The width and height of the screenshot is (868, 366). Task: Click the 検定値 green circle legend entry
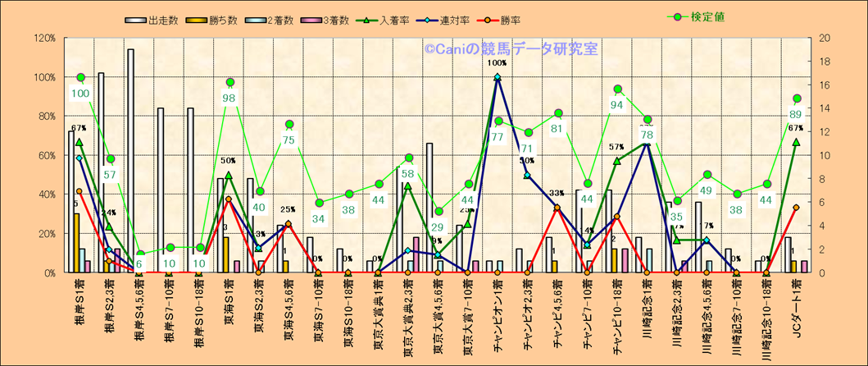point(678,16)
